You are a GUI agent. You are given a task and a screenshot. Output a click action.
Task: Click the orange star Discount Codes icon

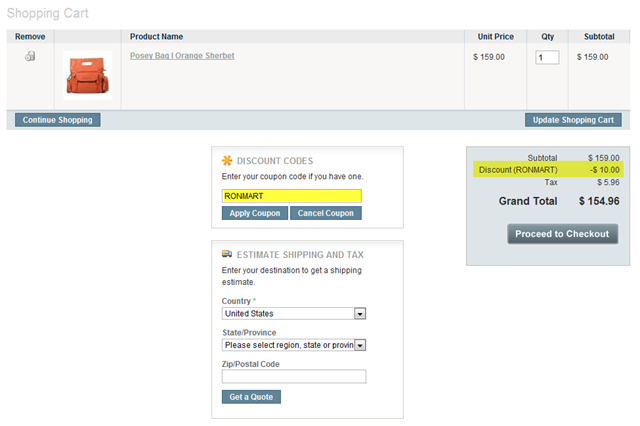coord(227,160)
